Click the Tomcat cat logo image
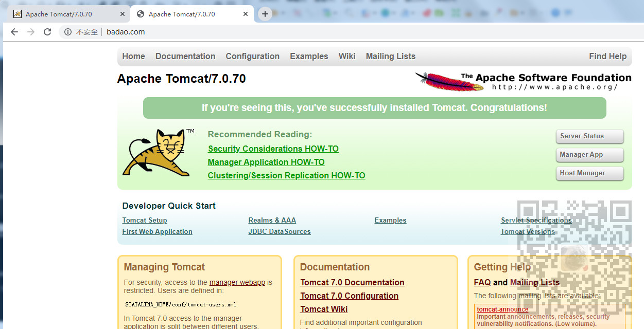The height and width of the screenshot is (329, 644). click(x=155, y=153)
